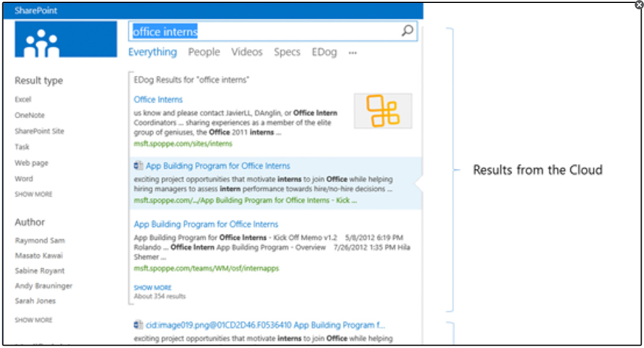Image resolution: width=644 pixels, height=348 pixels.
Task: Click the 'Result type' refiner heading
Action: point(39,81)
